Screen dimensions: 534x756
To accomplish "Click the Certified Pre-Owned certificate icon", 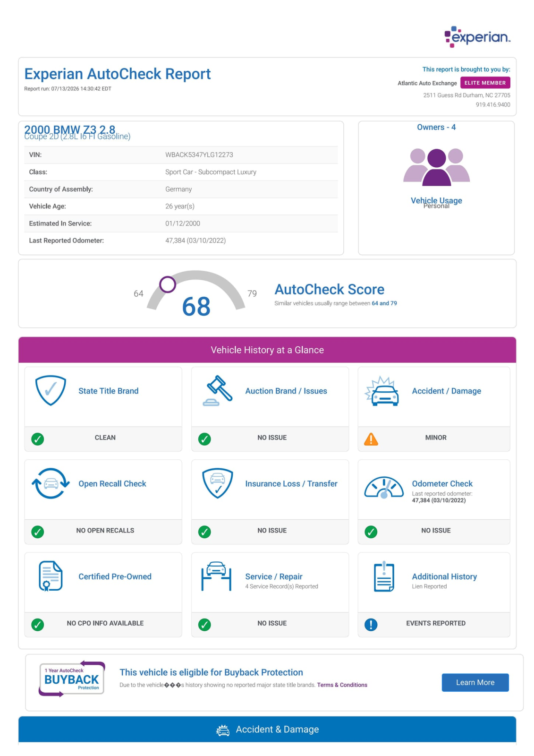I will [x=51, y=576].
